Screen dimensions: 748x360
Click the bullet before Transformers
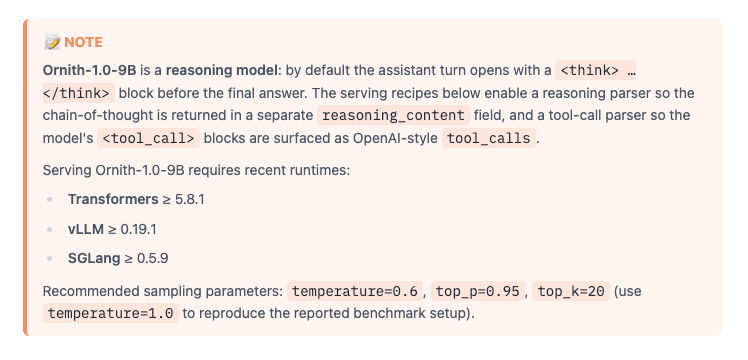pos(50,200)
